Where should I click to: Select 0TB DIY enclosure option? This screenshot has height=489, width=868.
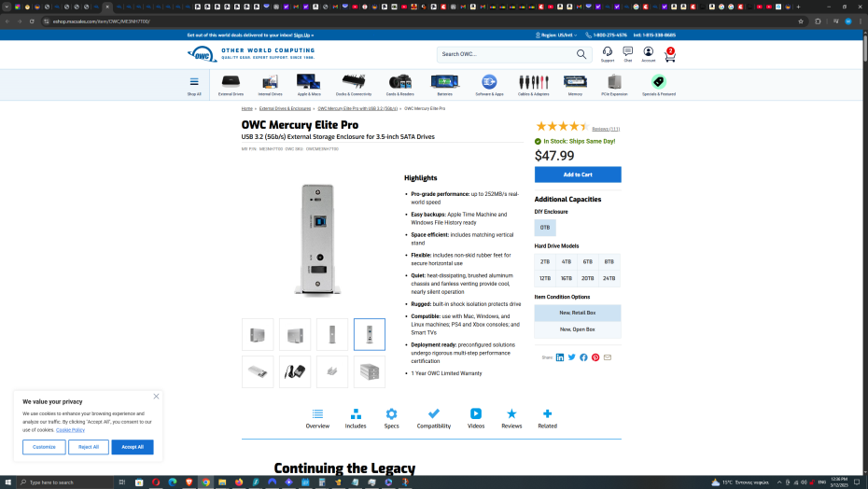click(x=545, y=228)
